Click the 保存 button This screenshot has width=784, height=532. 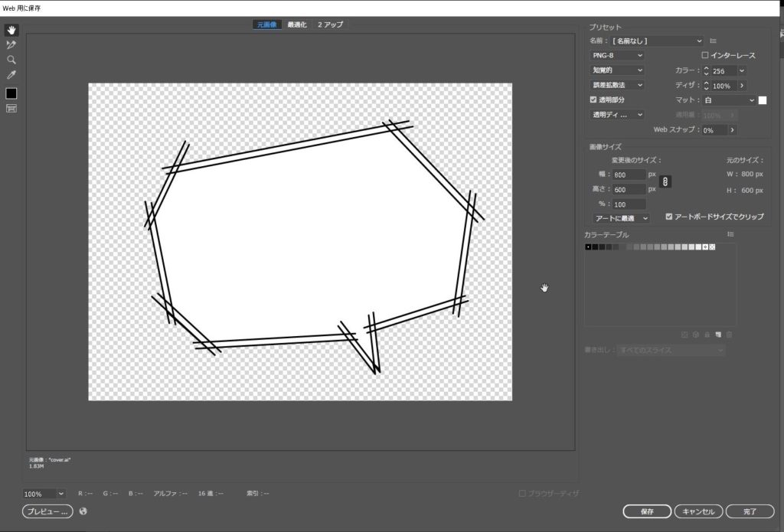[x=647, y=511]
